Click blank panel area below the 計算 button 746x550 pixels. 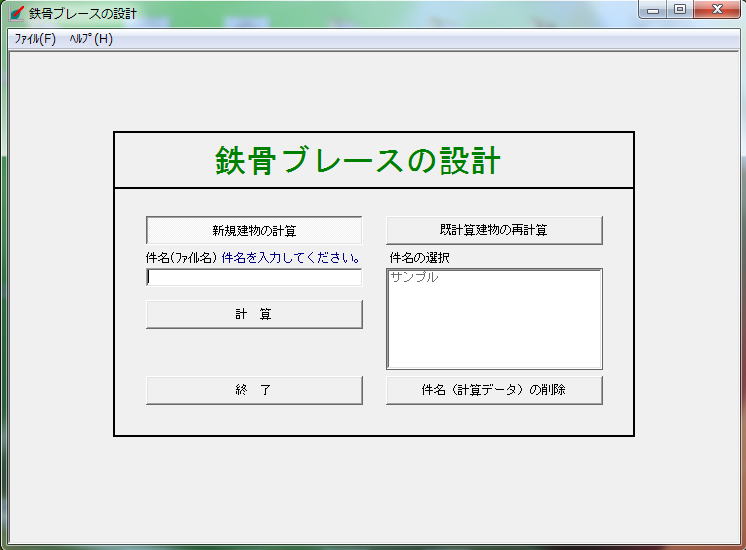254,352
